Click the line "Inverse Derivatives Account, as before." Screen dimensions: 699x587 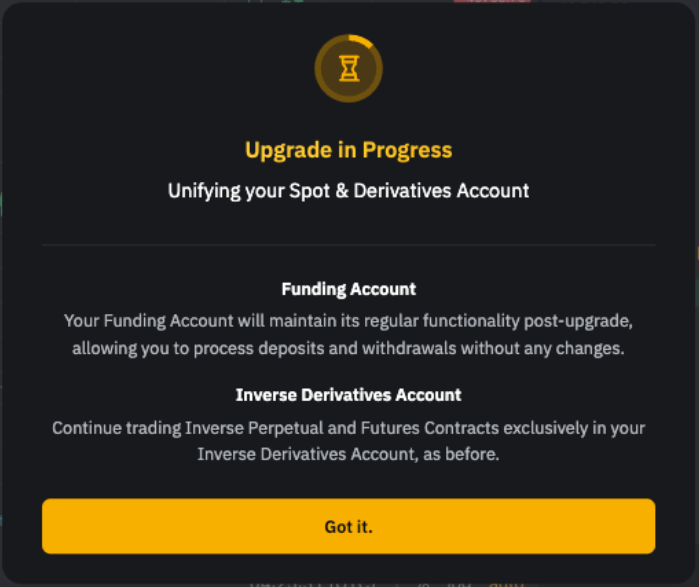click(x=349, y=454)
